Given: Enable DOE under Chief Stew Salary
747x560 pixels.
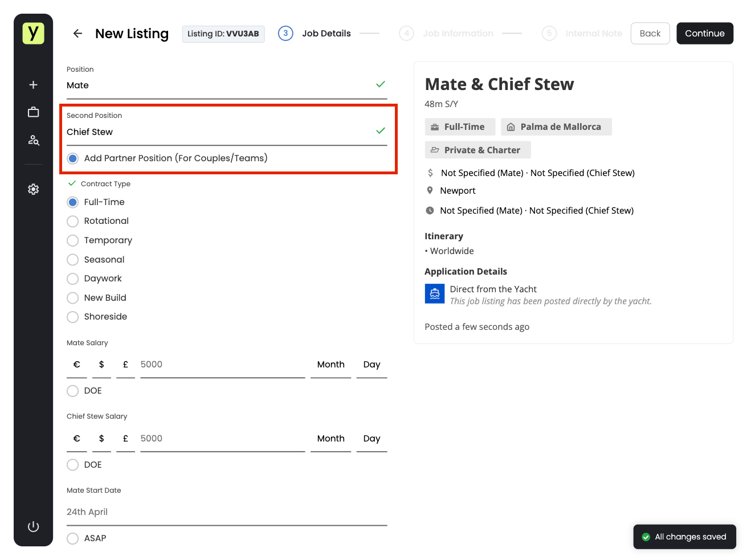Looking at the screenshot, I should click(72, 465).
